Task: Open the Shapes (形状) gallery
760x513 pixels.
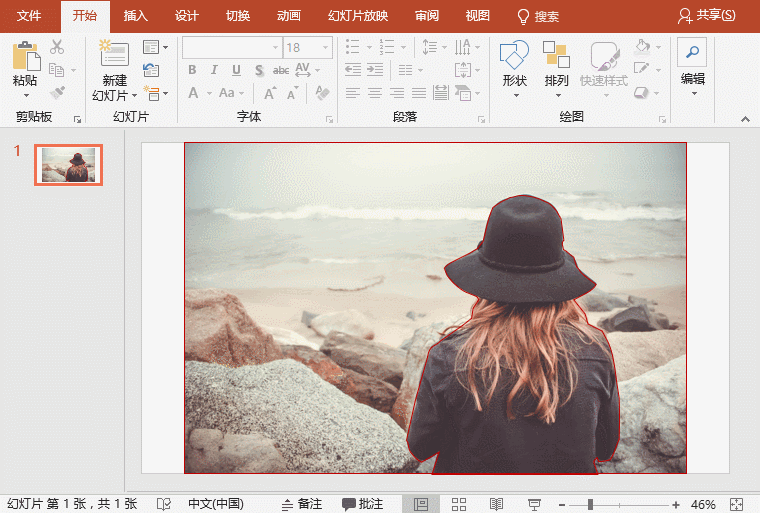Action: pos(514,56)
